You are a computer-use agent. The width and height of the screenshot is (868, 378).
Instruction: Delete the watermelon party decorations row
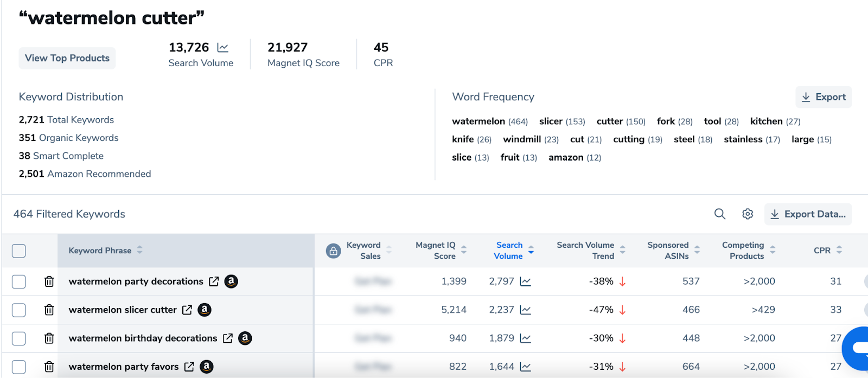coord(49,281)
